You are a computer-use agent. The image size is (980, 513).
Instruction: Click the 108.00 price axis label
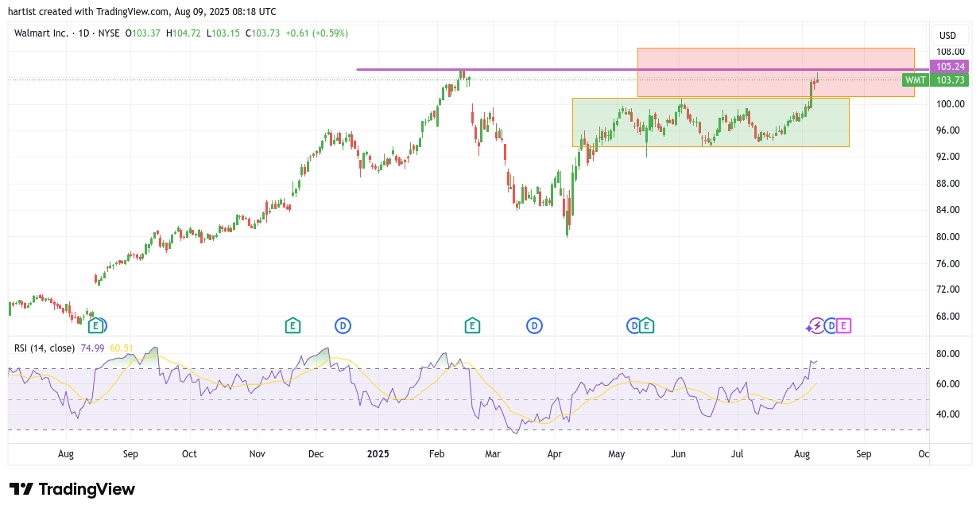click(951, 51)
